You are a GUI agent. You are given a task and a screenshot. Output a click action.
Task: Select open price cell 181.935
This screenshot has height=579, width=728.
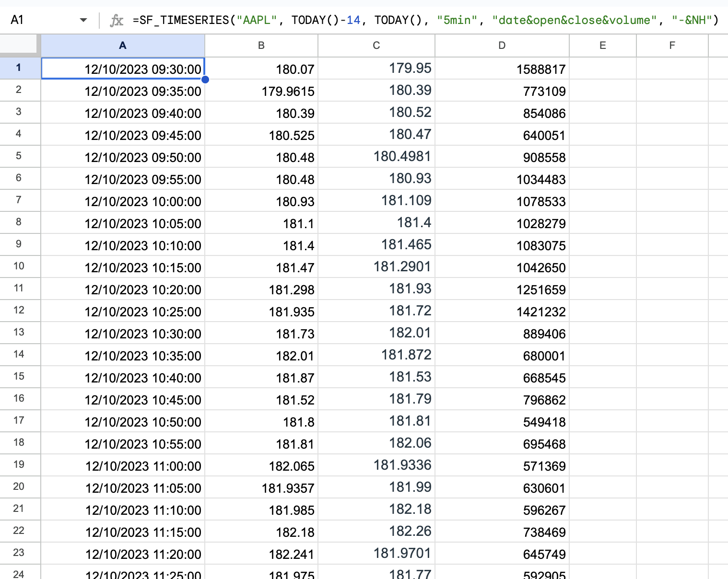click(261, 311)
